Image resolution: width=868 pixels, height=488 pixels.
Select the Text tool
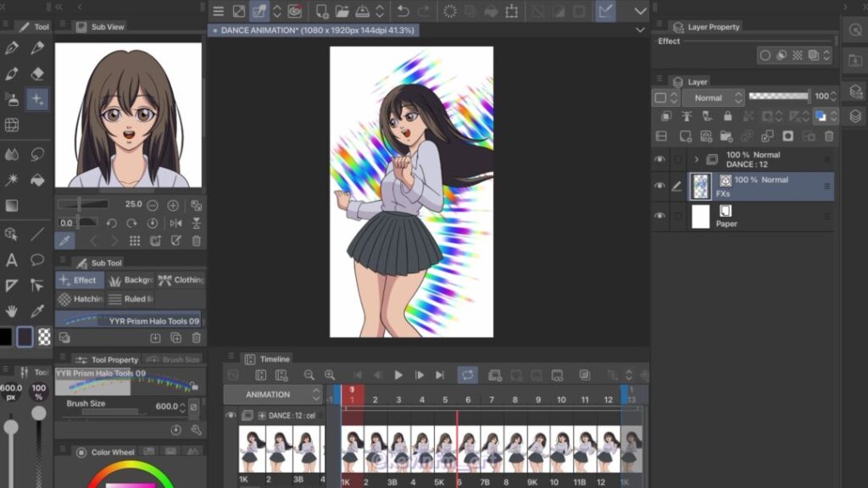12,260
